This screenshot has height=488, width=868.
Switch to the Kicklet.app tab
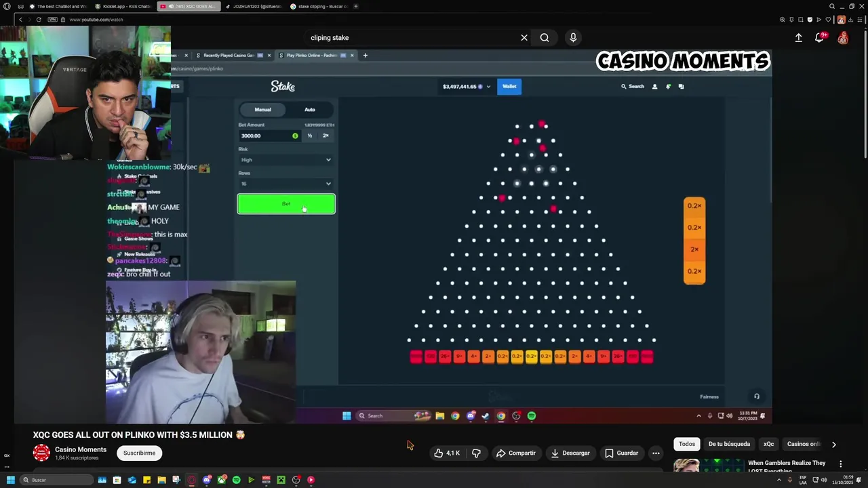coord(123,6)
